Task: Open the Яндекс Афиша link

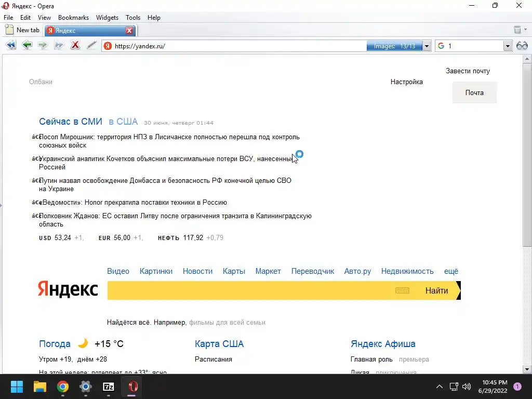Action: (383, 344)
